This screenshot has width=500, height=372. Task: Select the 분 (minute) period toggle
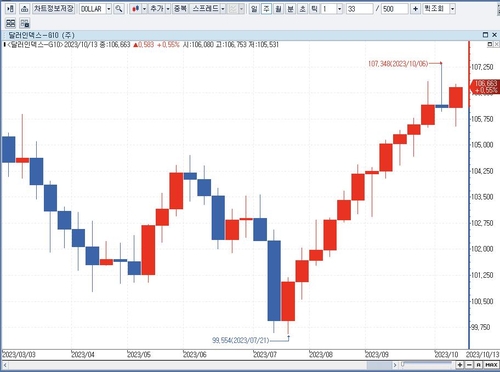click(290, 9)
